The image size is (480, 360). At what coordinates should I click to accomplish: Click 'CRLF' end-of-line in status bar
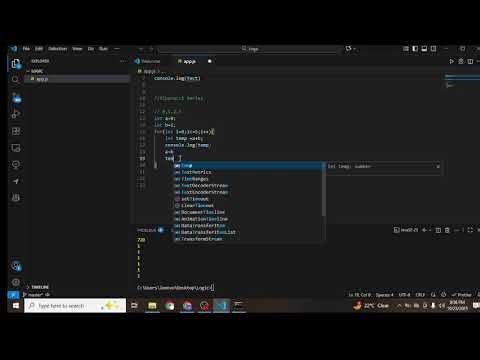point(420,295)
